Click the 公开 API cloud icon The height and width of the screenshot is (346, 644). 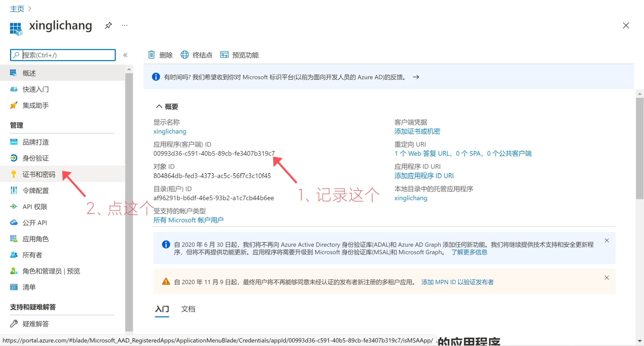pos(14,222)
